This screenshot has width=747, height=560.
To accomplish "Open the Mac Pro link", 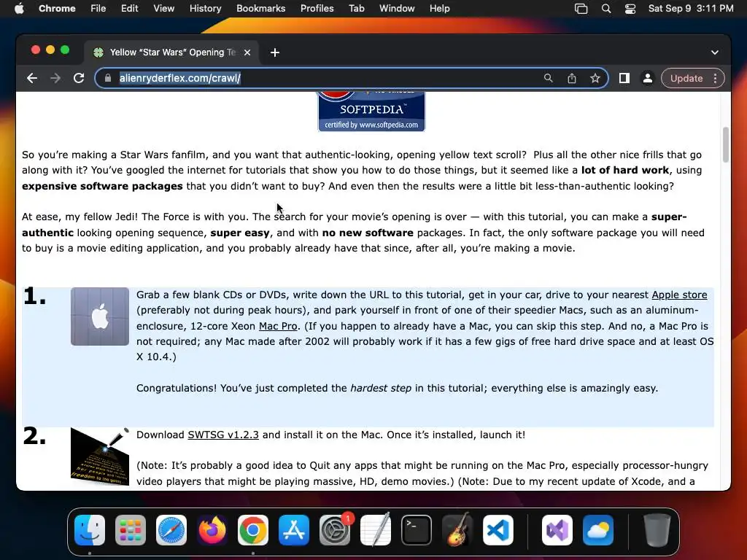I will tap(278, 326).
